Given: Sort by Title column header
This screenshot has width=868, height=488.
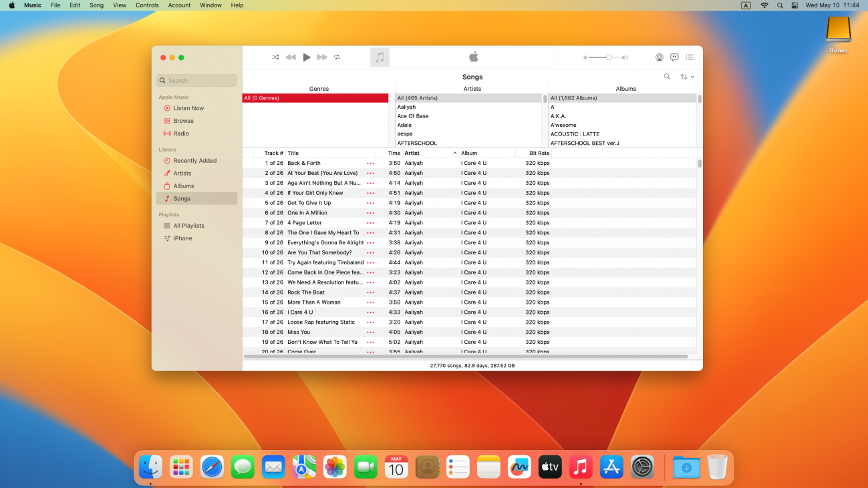Looking at the screenshot, I should (331, 153).
